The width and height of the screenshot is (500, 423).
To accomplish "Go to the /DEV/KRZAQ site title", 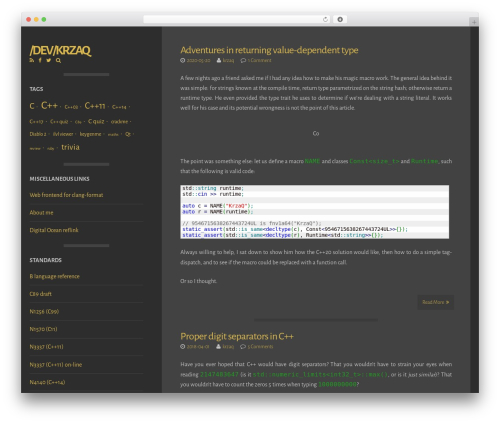I will (x=60, y=50).
